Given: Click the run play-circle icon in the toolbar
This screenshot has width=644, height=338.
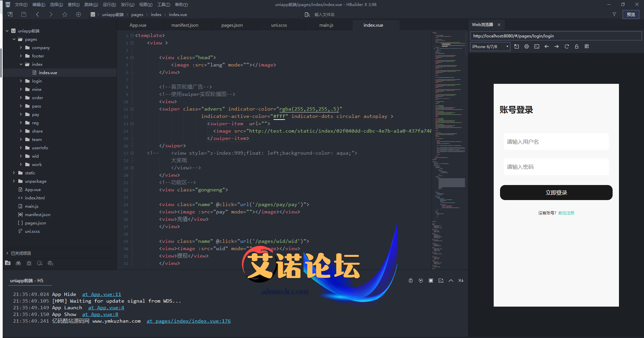Looking at the screenshot, I should click(78, 14).
